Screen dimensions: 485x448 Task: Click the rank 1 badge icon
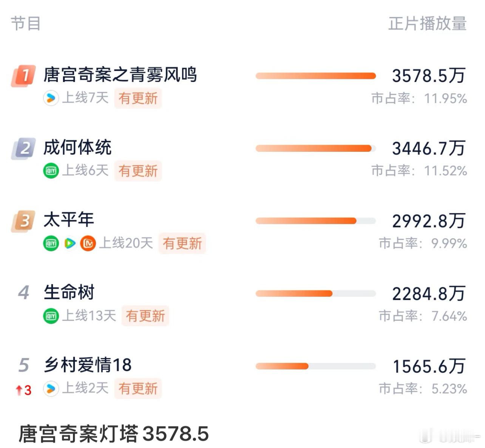(23, 76)
